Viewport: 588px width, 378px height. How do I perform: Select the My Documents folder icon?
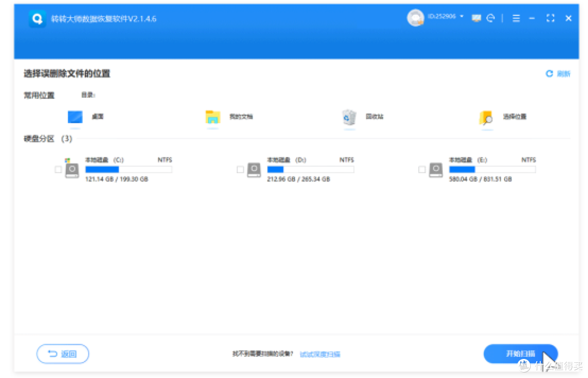coord(213,117)
